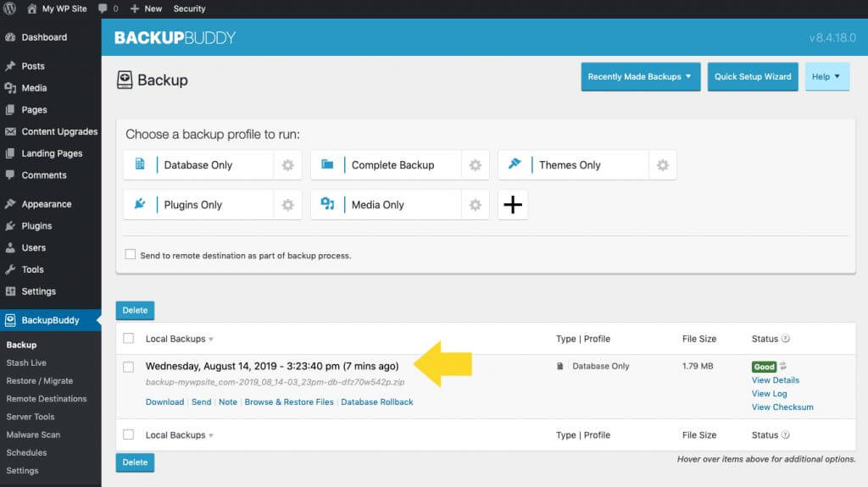
Task: Run the Database Only backup profile
Action: tap(198, 165)
